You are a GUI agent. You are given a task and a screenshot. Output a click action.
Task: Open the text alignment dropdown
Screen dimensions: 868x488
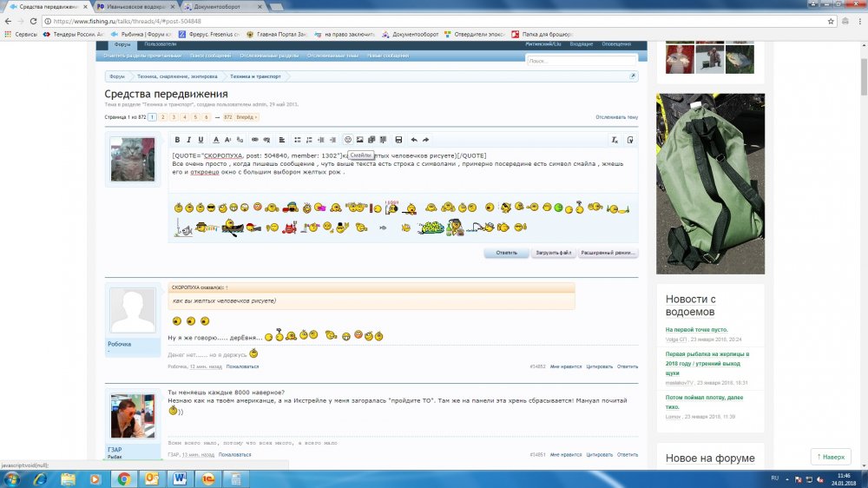point(280,140)
